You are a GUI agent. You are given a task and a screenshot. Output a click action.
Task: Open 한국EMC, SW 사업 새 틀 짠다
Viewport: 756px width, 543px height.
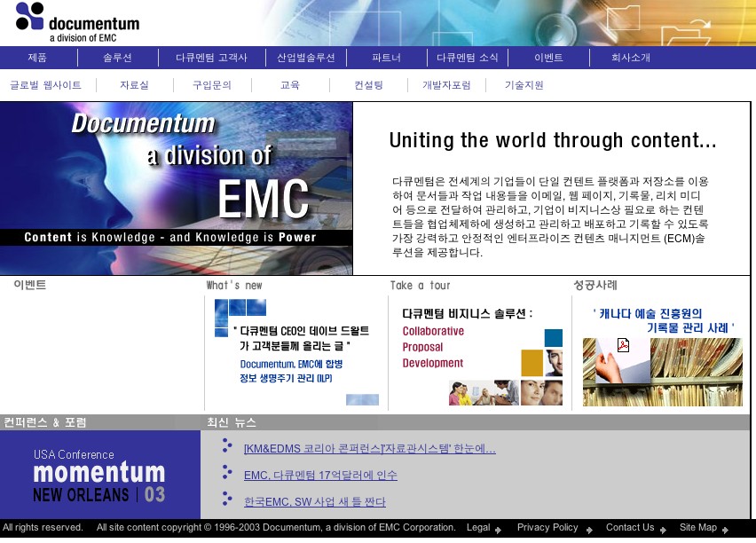click(x=315, y=501)
